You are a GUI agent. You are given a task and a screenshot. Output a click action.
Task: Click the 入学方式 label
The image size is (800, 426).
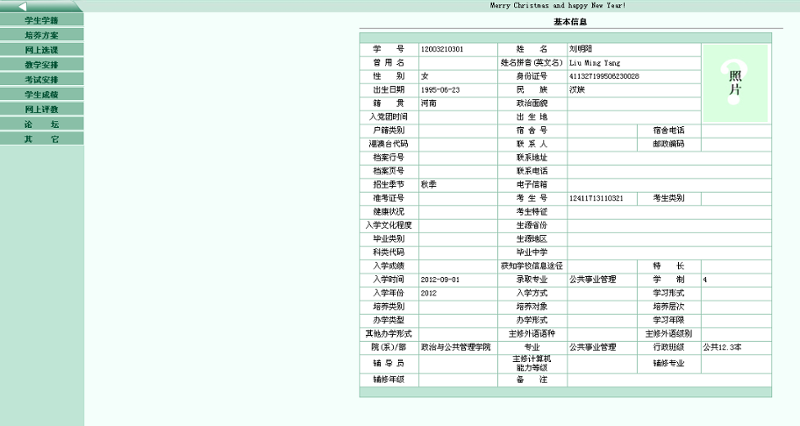(x=532, y=293)
